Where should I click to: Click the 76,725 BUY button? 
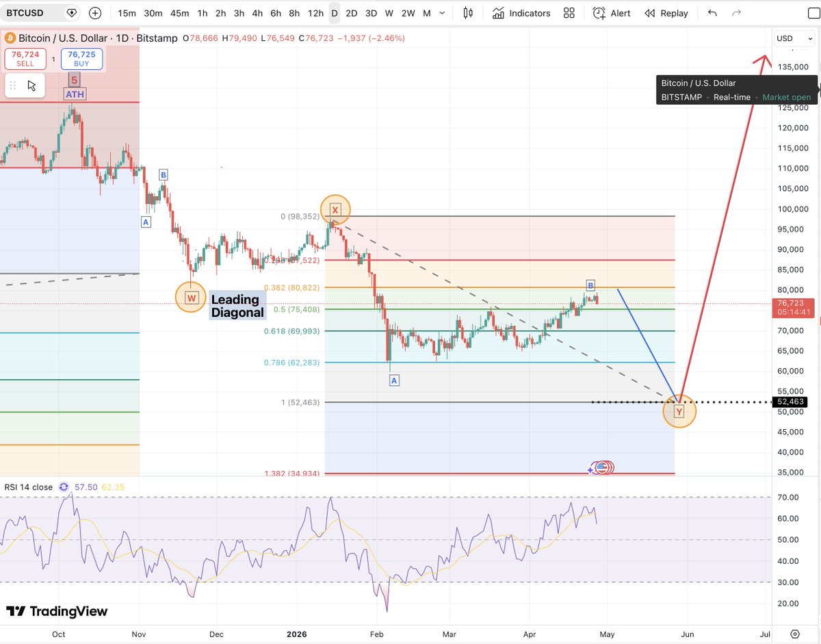coord(81,59)
